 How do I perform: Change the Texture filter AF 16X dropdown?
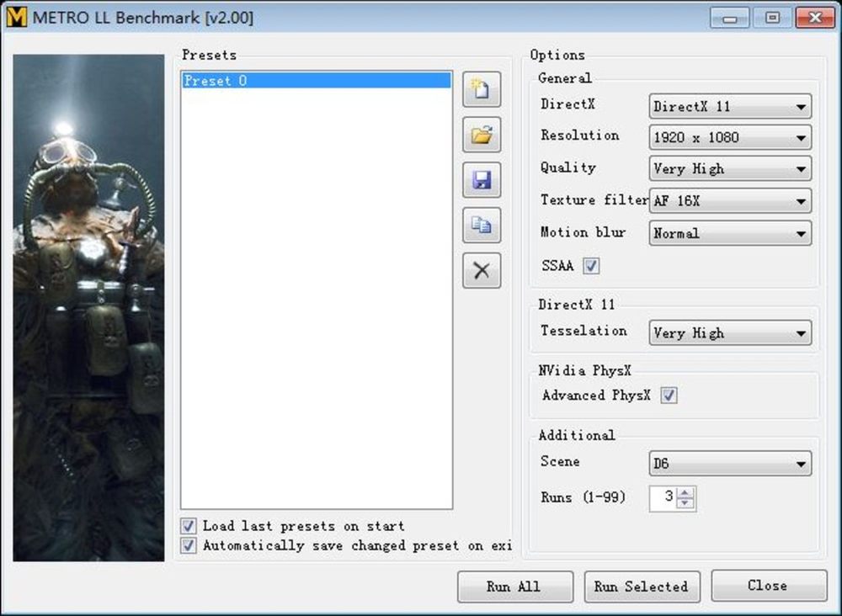730,200
